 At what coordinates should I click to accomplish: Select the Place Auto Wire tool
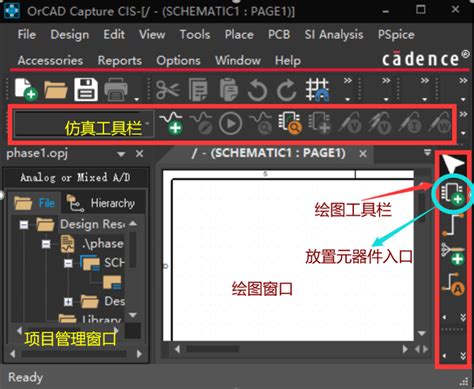point(453,254)
